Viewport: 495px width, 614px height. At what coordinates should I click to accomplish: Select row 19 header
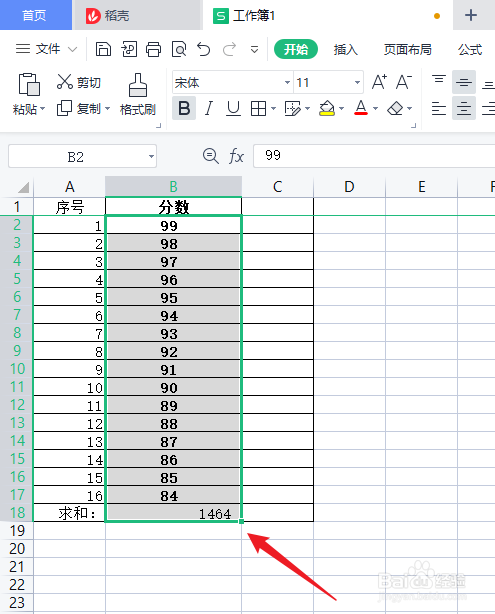point(17,531)
